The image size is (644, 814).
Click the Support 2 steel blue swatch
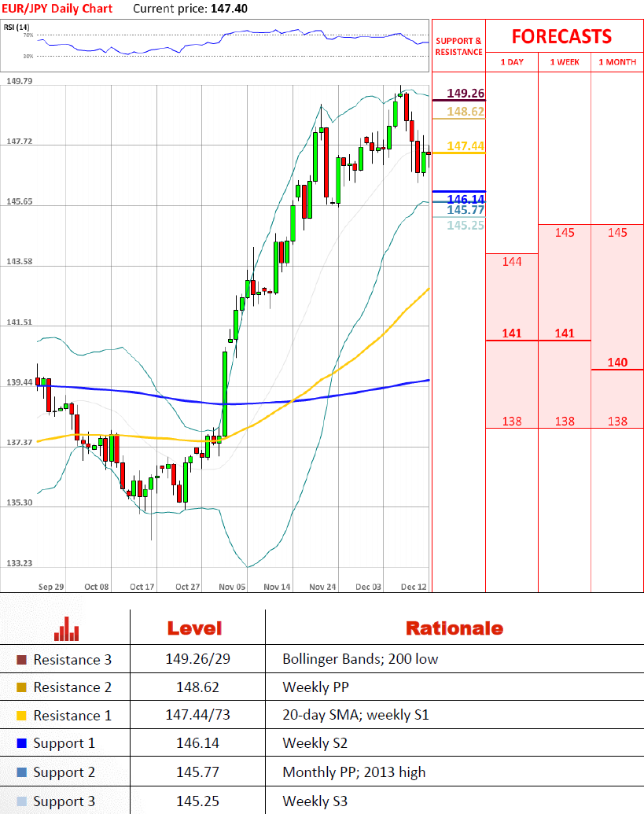tap(21, 772)
